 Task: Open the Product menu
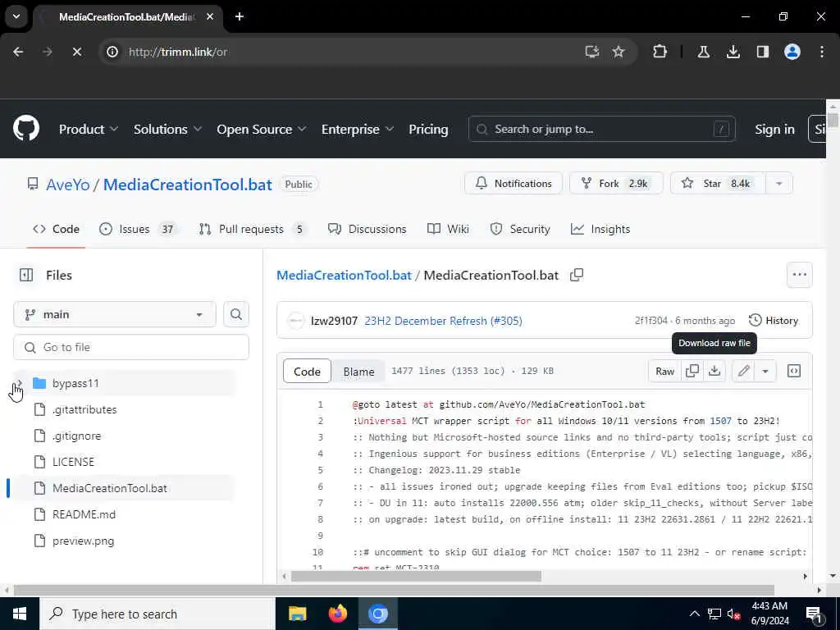pos(89,129)
